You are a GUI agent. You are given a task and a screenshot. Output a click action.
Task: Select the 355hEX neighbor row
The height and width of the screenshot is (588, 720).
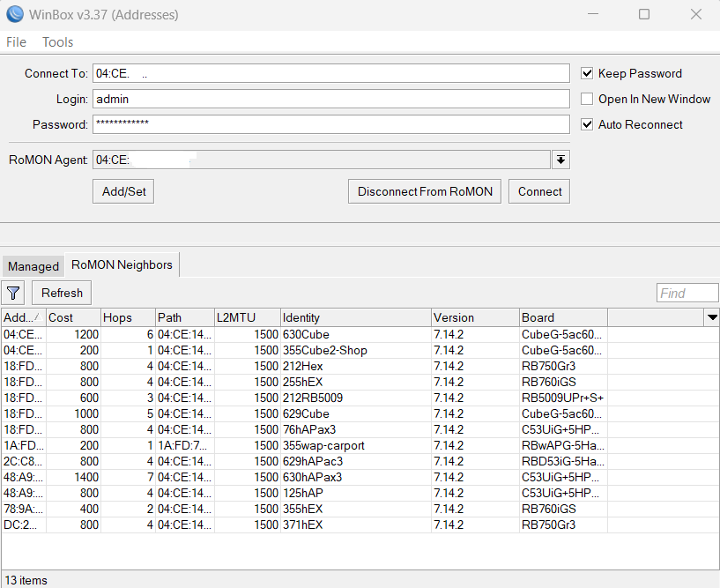click(360, 509)
